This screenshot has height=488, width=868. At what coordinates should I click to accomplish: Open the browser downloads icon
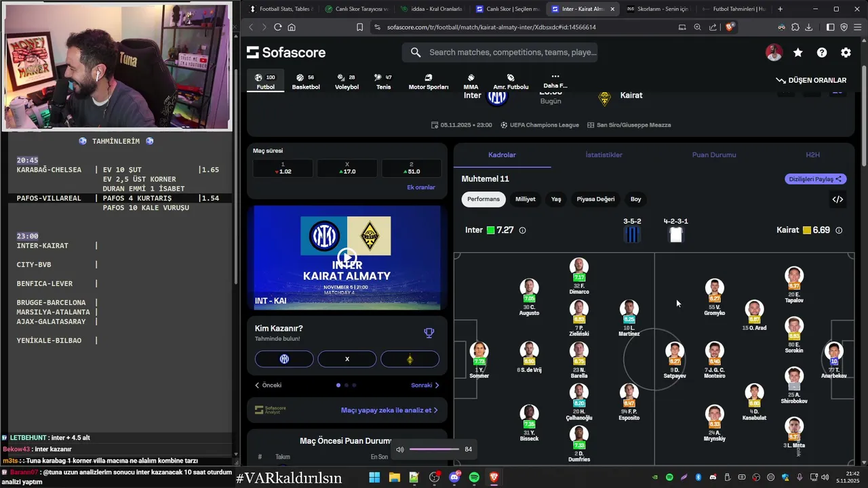809,27
